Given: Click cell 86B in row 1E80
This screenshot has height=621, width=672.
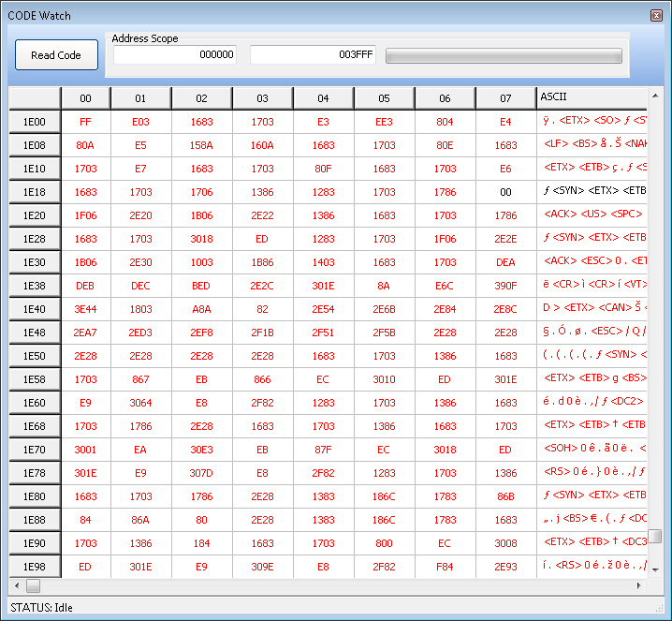Looking at the screenshot, I should coord(505,496).
